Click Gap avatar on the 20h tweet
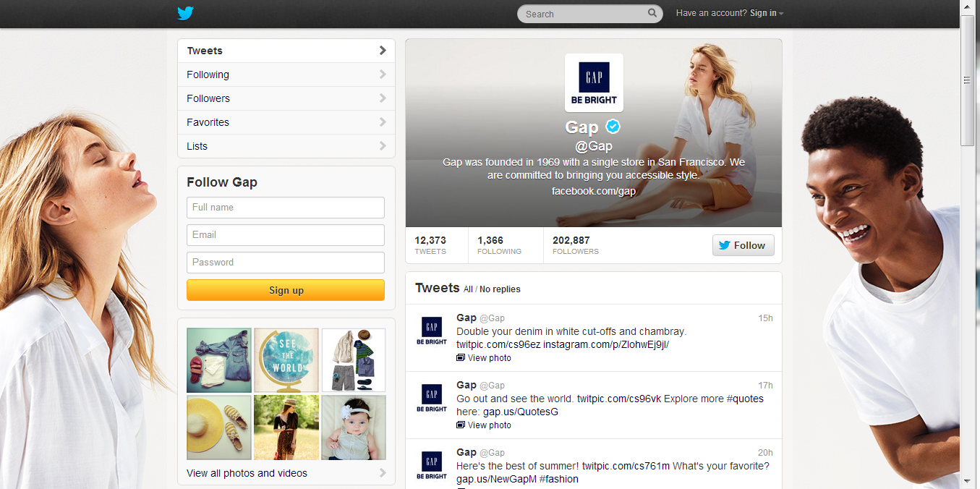 (432, 465)
